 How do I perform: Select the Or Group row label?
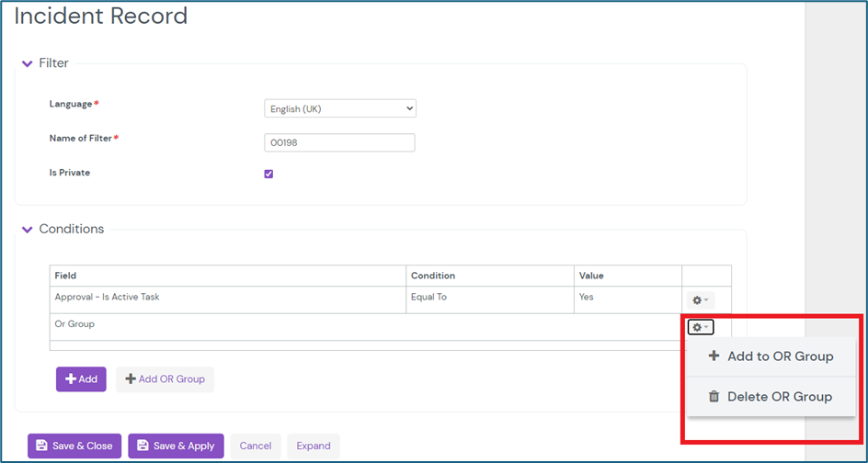[x=74, y=324]
